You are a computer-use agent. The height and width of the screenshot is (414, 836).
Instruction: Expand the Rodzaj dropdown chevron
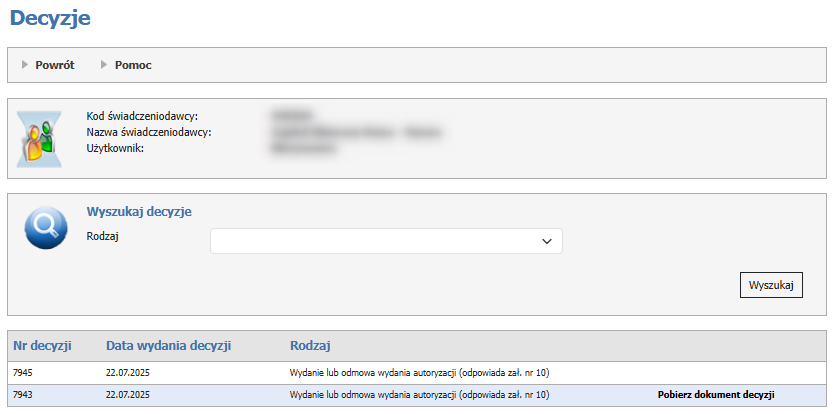pos(546,241)
